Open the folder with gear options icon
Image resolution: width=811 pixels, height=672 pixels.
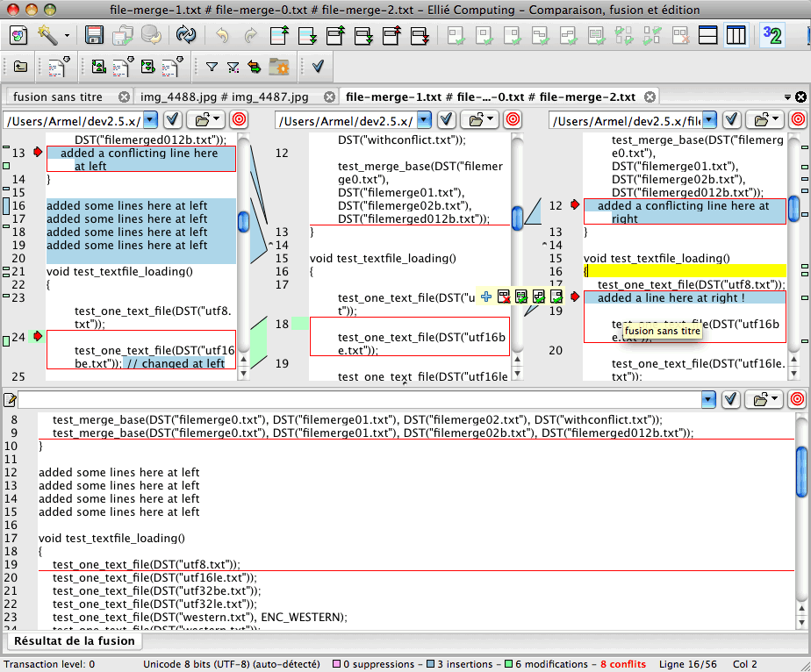coord(279,67)
